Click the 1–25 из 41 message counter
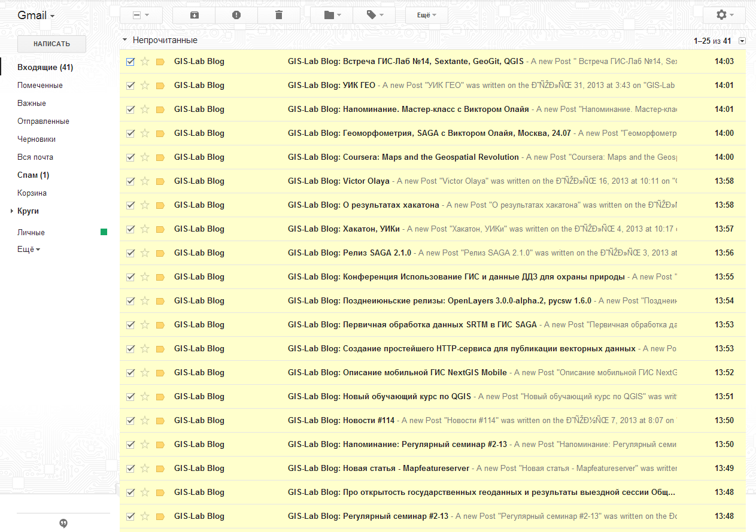Screen dimensions: 756x532 click(712, 41)
